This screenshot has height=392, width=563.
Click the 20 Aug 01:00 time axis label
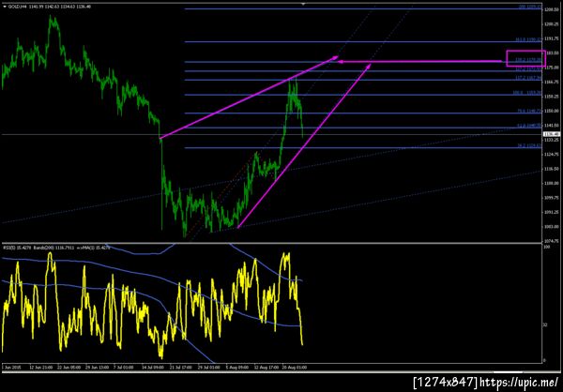[x=297, y=368]
